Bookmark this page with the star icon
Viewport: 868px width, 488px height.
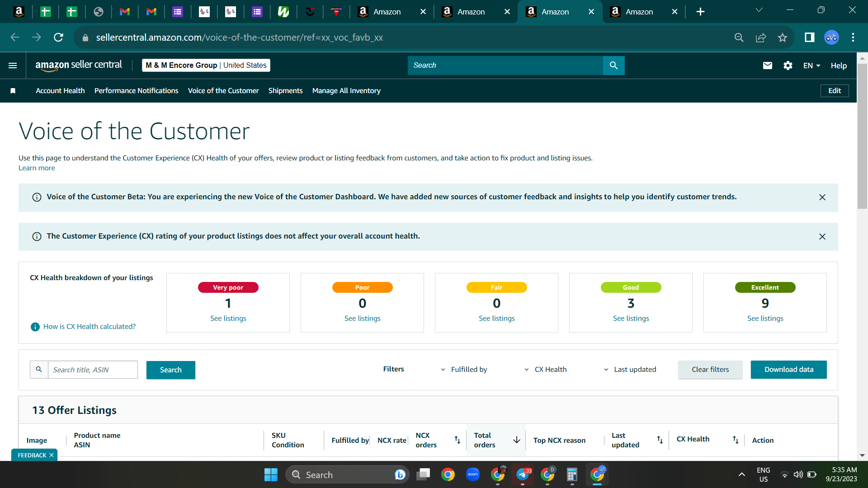(783, 38)
